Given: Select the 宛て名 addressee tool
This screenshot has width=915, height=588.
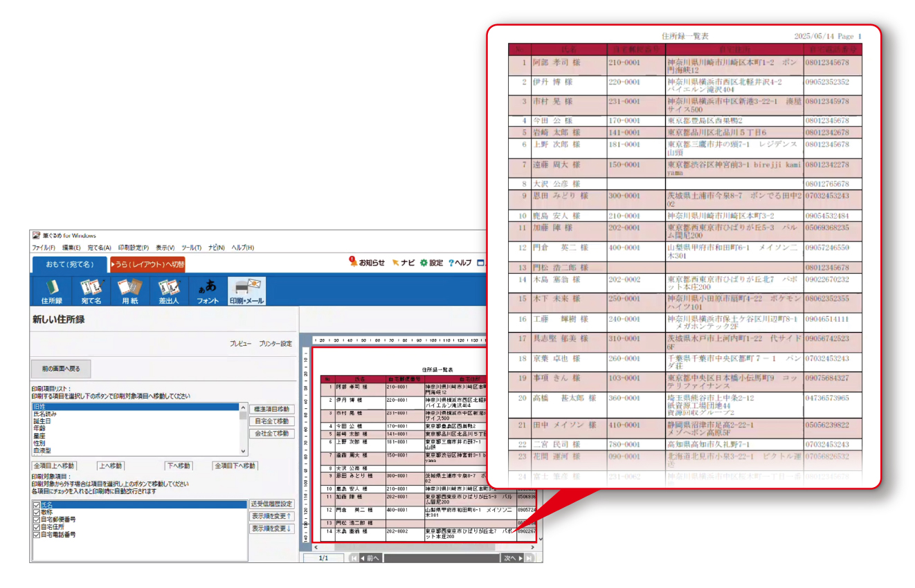Looking at the screenshot, I should pos(91,291).
